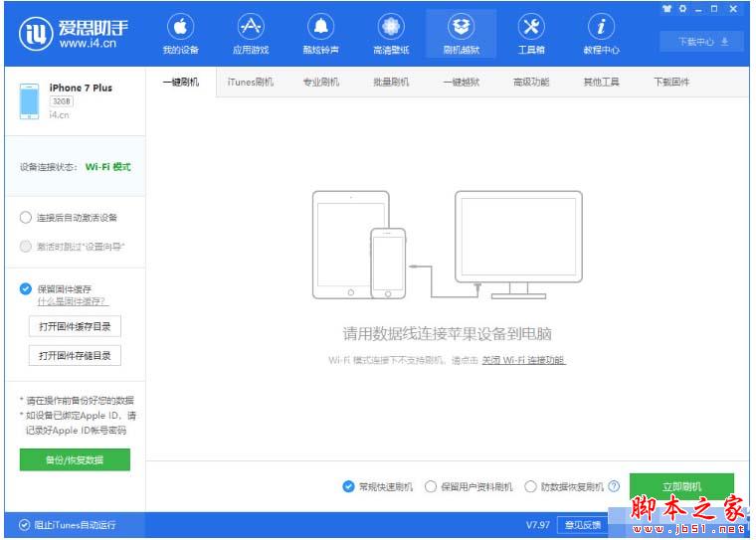Select 常规快速刷机 mode
The width and height of the screenshot is (756, 540).
point(348,486)
